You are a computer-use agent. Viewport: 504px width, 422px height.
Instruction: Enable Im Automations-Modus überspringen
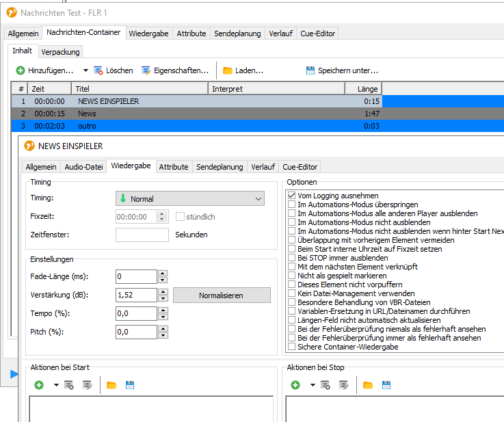click(291, 205)
